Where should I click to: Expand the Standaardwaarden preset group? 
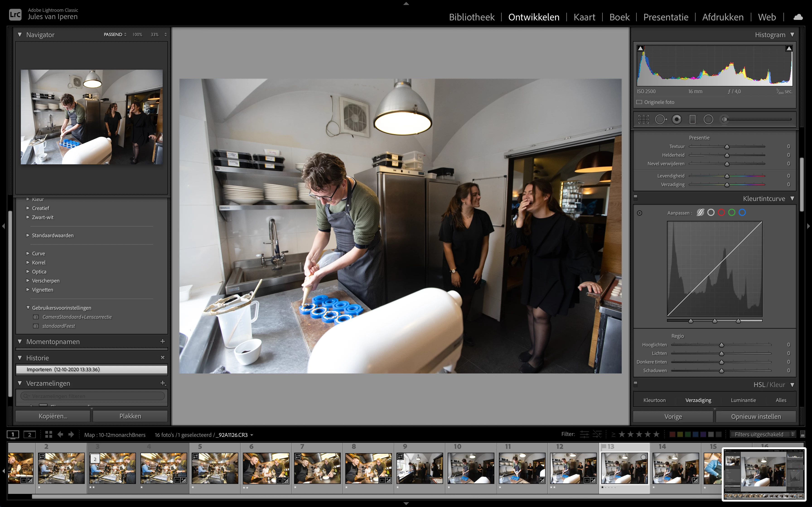(28, 235)
